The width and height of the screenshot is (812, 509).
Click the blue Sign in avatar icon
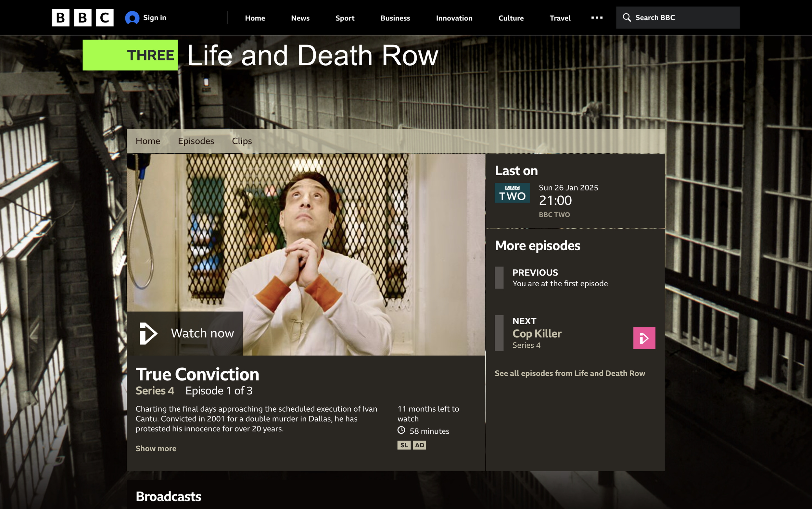pos(132,18)
